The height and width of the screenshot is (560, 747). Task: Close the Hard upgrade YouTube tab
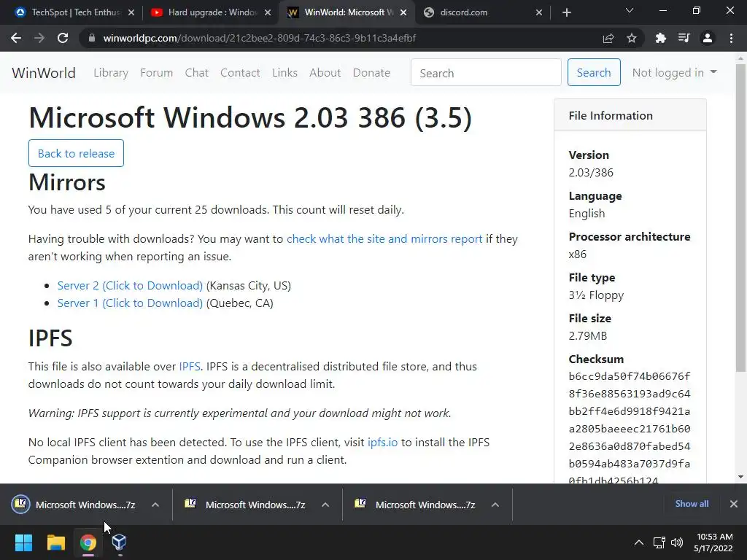click(268, 12)
